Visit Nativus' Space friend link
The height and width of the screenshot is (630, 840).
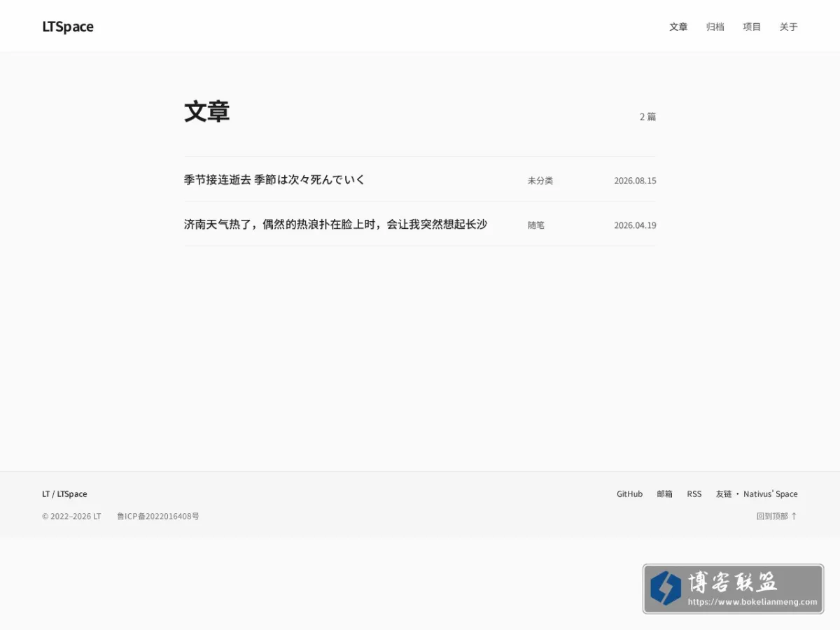pyautogui.click(x=770, y=494)
